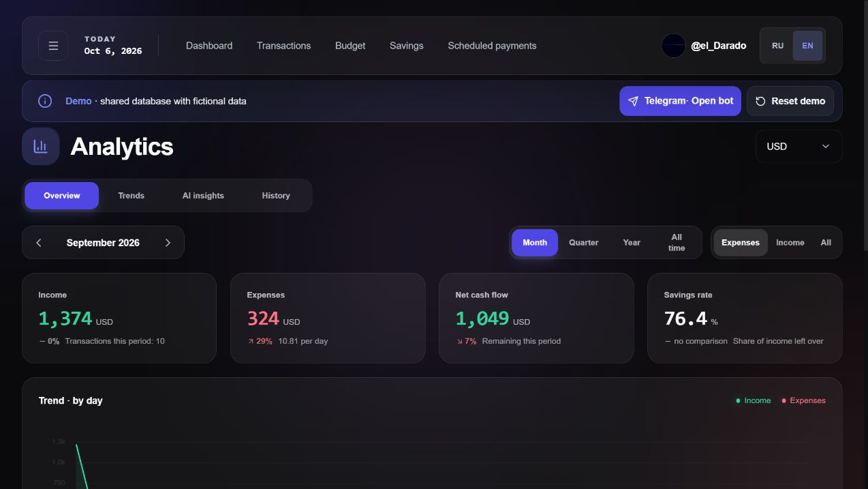Open the Dashboard page
Screen dimensions: 868x489
[209, 46]
